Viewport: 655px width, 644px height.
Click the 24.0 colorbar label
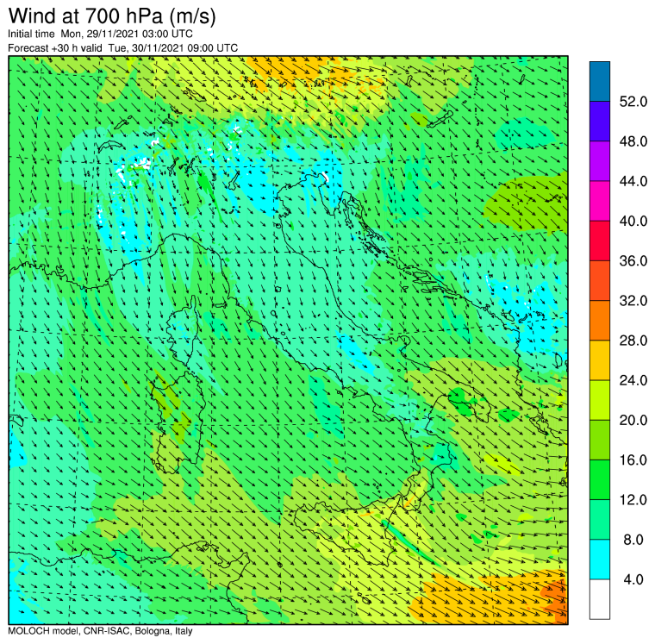click(633, 380)
